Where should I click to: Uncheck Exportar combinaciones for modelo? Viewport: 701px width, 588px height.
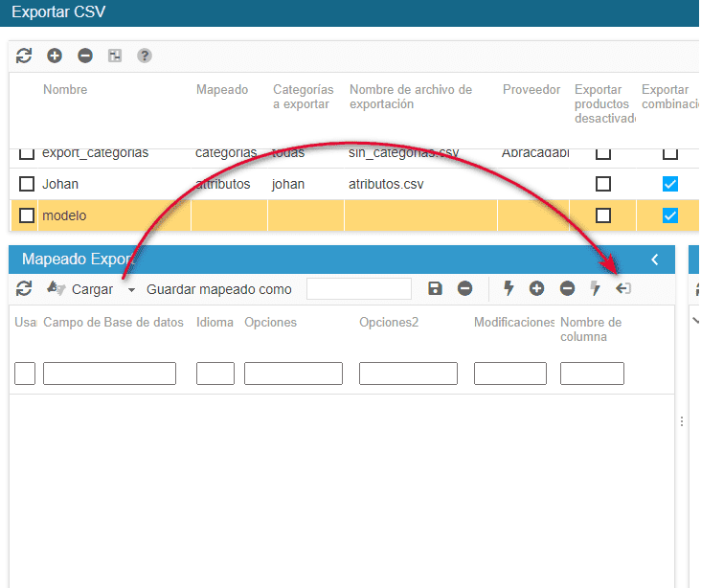pyautogui.click(x=670, y=215)
